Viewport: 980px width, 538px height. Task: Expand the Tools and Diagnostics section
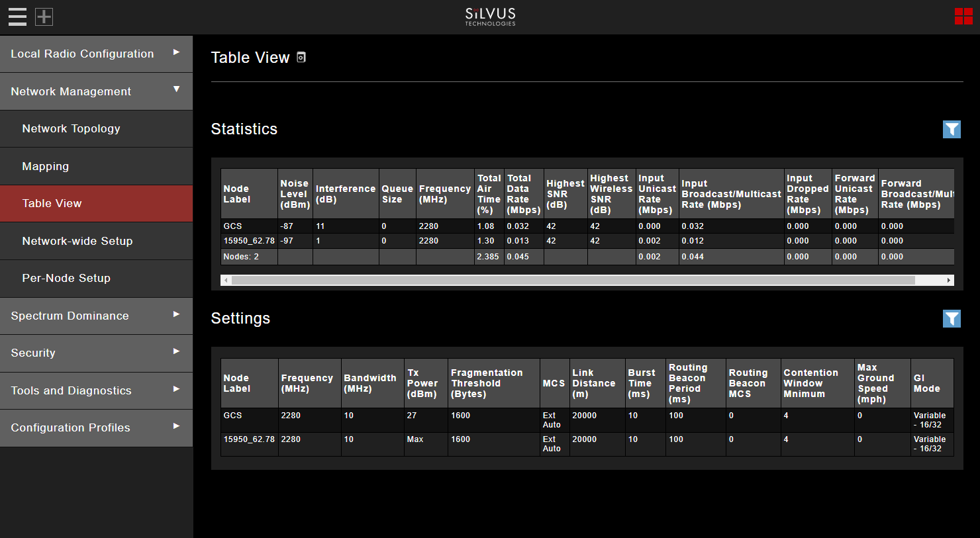pos(97,390)
